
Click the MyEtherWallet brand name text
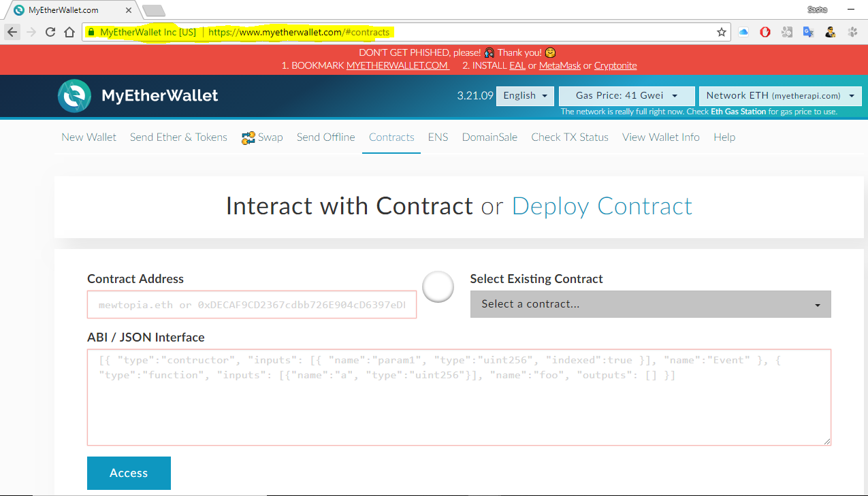coord(160,96)
